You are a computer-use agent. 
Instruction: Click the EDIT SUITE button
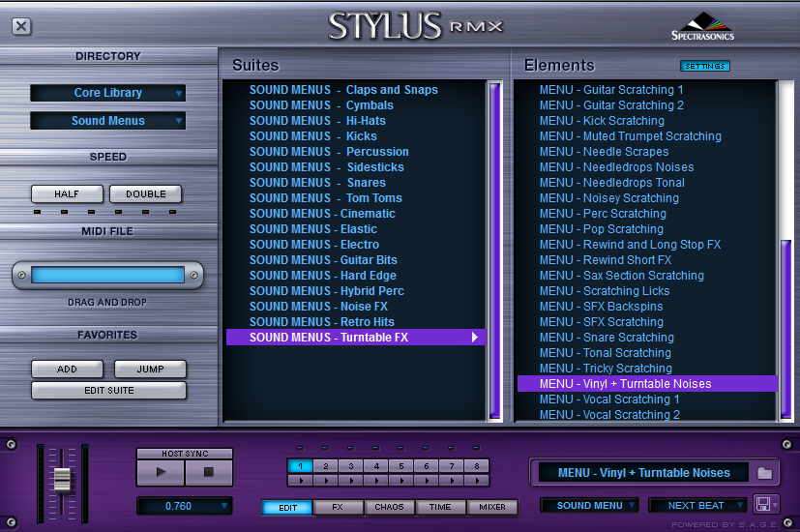click(x=108, y=390)
